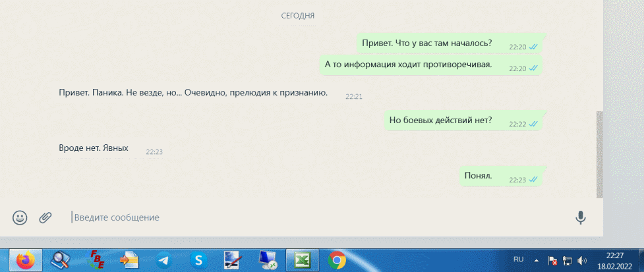Open Firefox from the taskbar

[x=26, y=261]
